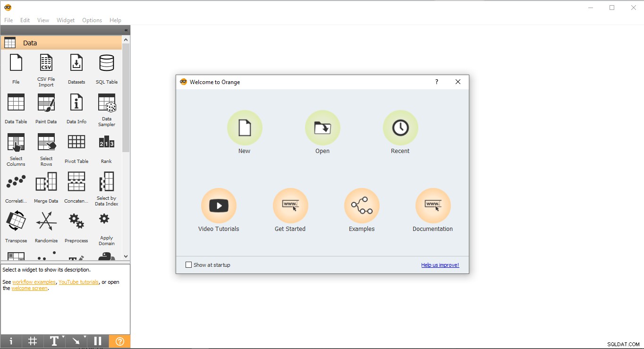Add the Pivot Table widget
644x349 pixels.
coord(76,142)
